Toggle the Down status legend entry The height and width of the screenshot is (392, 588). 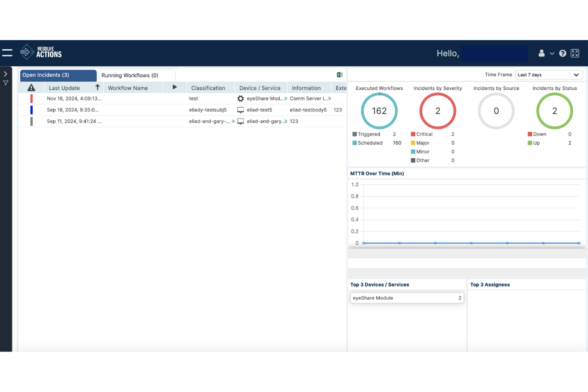pos(537,134)
